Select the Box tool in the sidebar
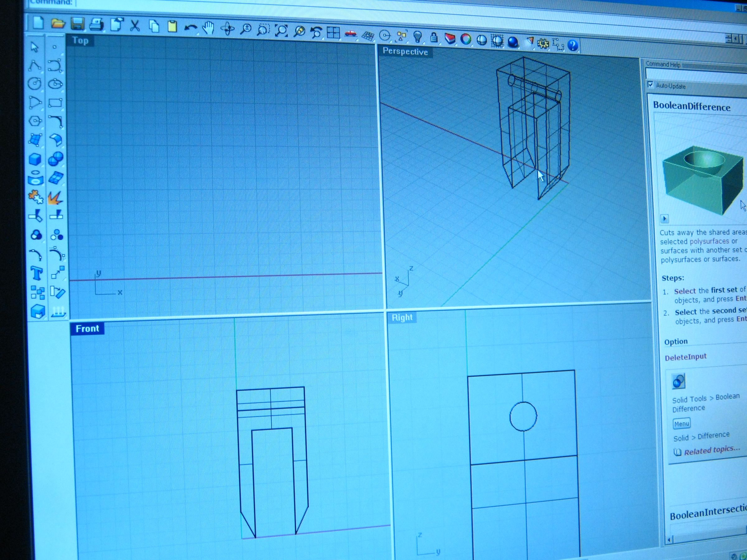This screenshot has height=560, width=747. pos(35,159)
